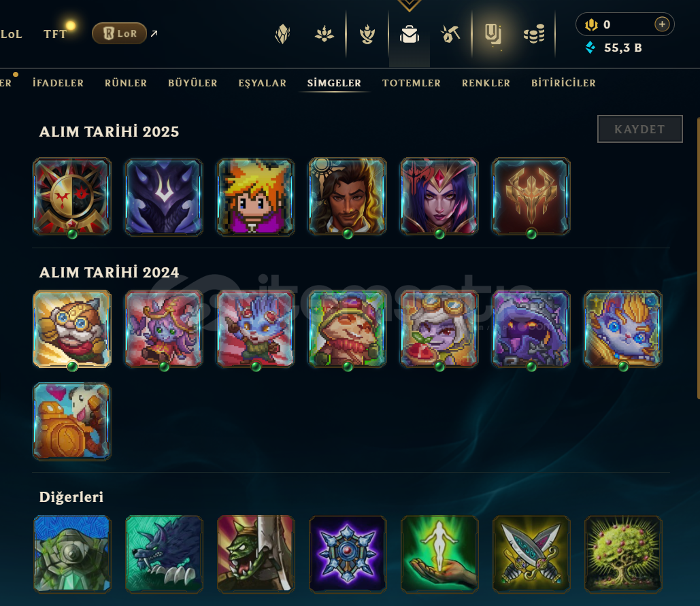The image size is (700, 606).
Task: Click the KAYDET button
Action: tap(639, 129)
